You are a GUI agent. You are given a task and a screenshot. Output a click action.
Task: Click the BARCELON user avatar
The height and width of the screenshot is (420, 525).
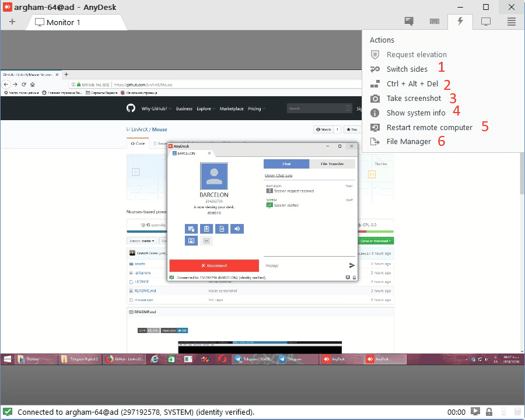pyautogui.click(x=214, y=176)
